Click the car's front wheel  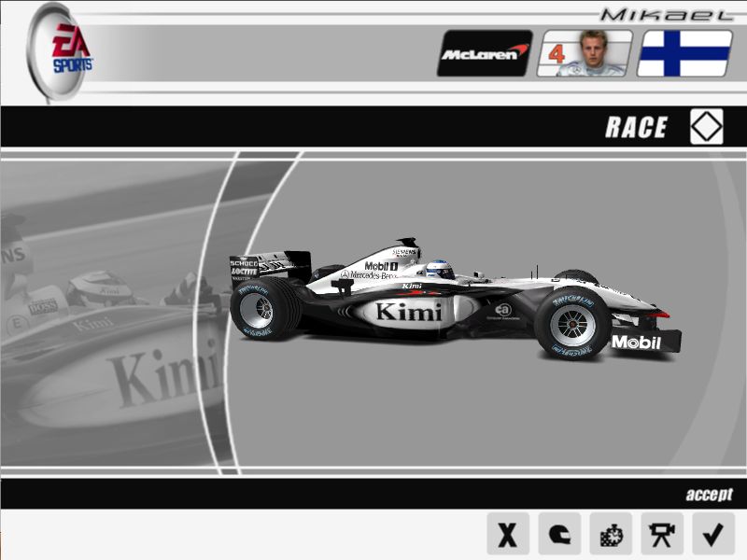point(571,322)
